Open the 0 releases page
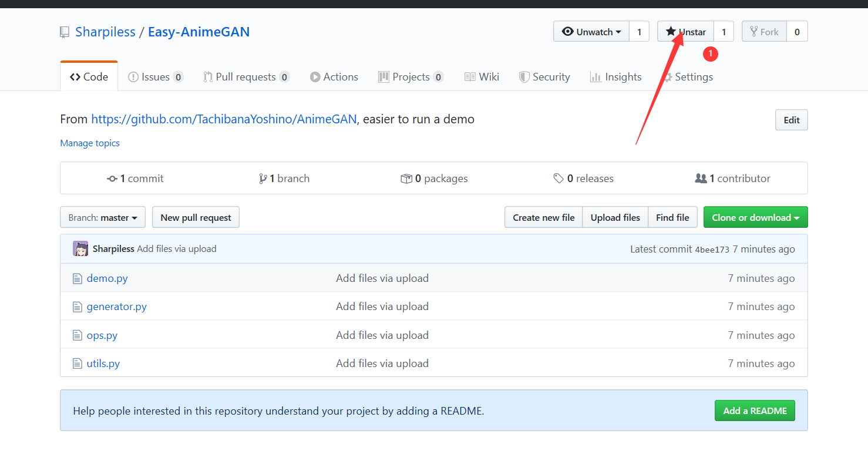Screen dimensions: 868x471 click(584, 179)
